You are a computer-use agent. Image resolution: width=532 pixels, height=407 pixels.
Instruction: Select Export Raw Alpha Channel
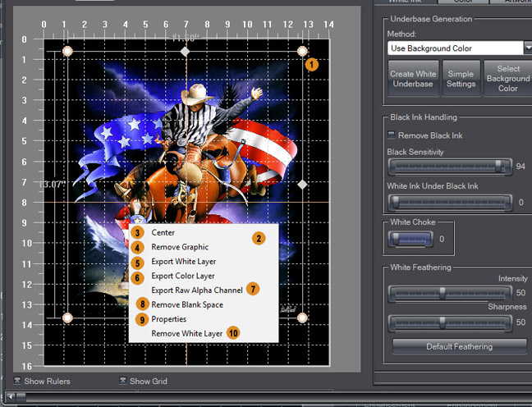tap(197, 290)
